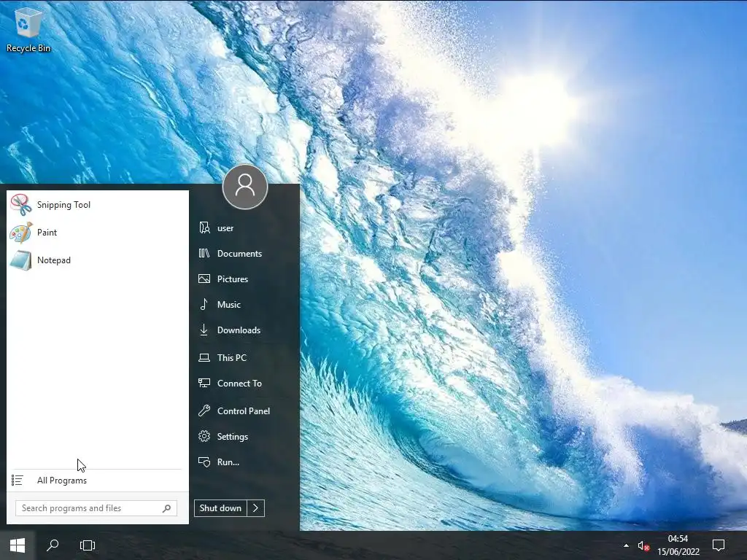The height and width of the screenshot is (560, 747).
Task: Click Search programs and files field
Action: coord(96,508)
